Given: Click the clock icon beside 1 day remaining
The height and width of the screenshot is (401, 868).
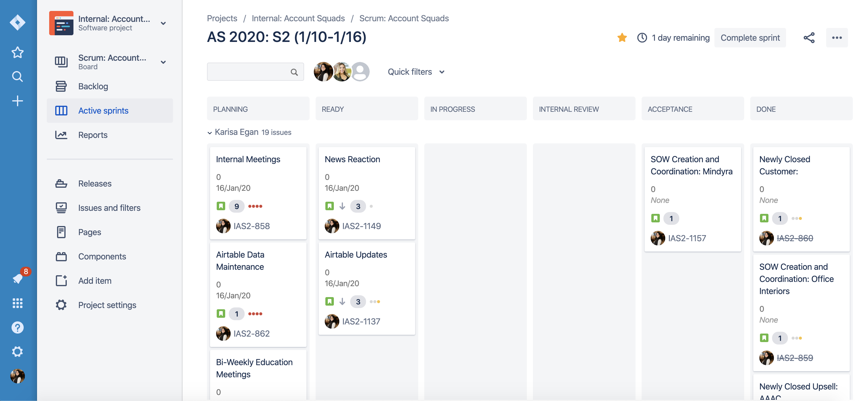Looking at the screenshot, I should pos(642,38).
